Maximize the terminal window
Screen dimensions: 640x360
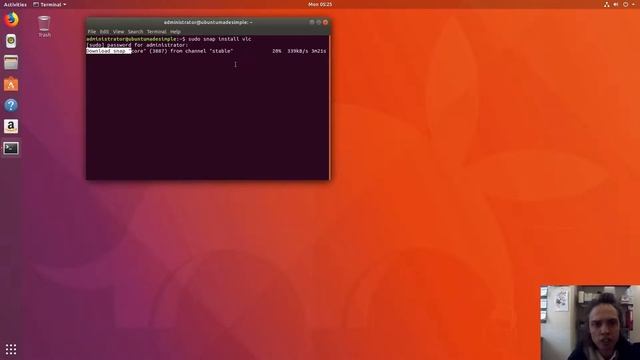click(319, 22)
